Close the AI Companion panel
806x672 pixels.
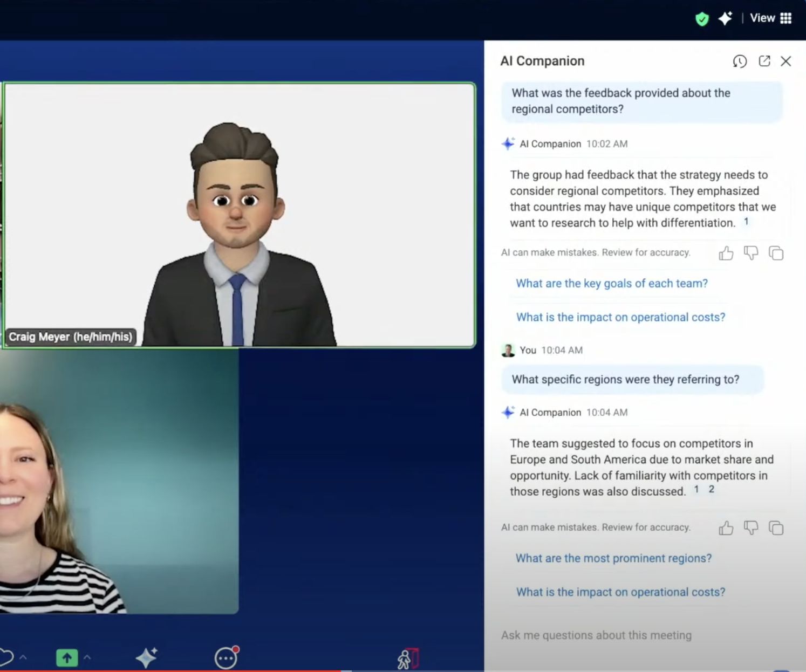click(786, 61)
